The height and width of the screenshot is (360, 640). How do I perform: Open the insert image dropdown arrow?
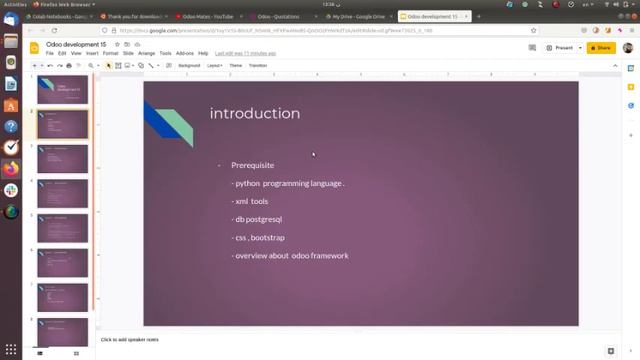point(133,65)
